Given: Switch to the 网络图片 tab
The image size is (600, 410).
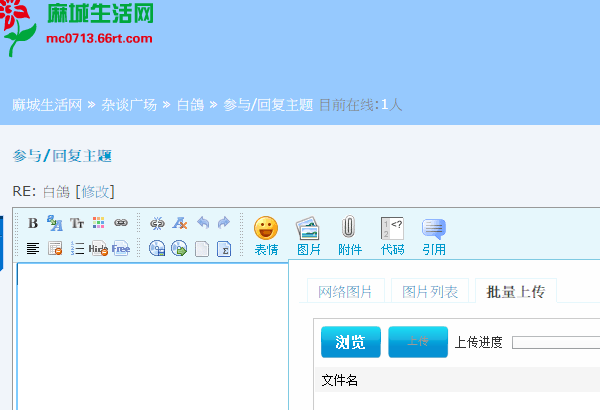Looking at the screenshot, I should point(346,291).
